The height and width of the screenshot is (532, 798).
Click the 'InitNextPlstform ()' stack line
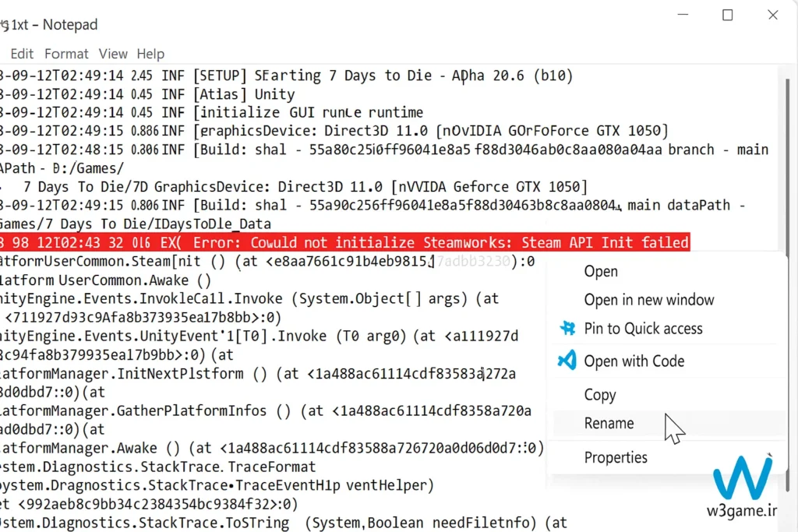click(x=258, y=373)
